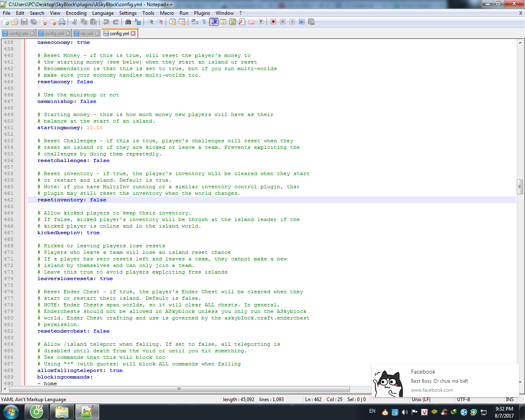The height and width of the screenshot is (420, 525).
Task: Toggle Show All Characters pilcrow icon
Action: click(x=204, y=22)
